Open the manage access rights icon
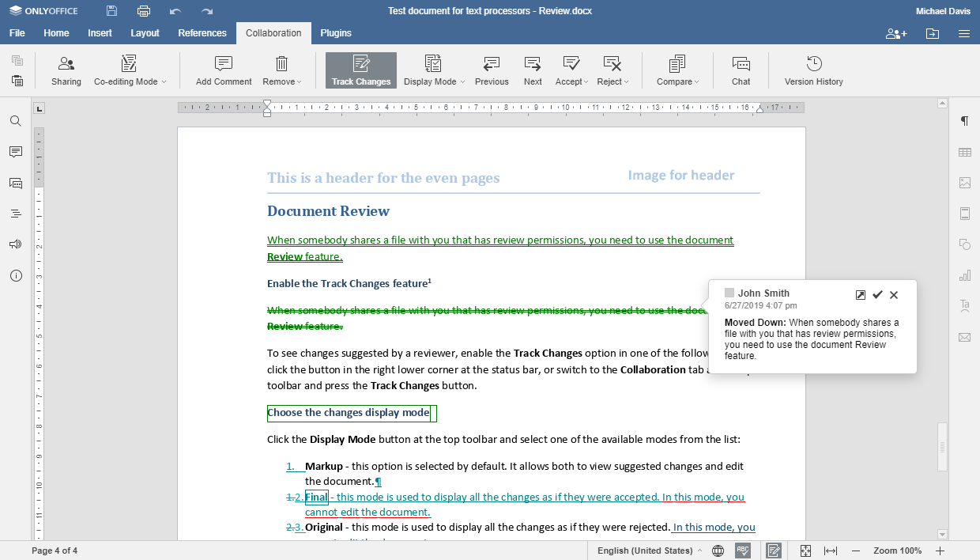 coord(896,33)
